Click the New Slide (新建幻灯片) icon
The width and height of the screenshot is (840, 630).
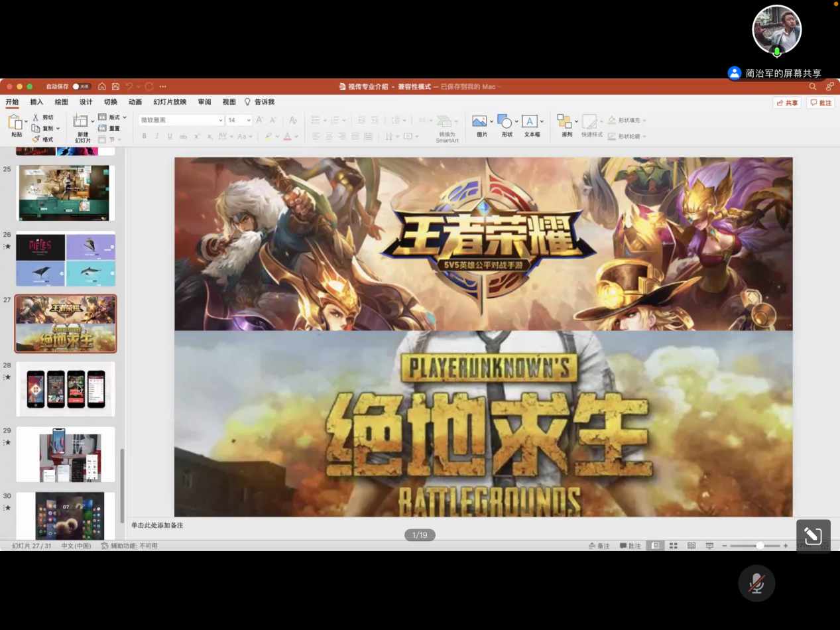80,121
